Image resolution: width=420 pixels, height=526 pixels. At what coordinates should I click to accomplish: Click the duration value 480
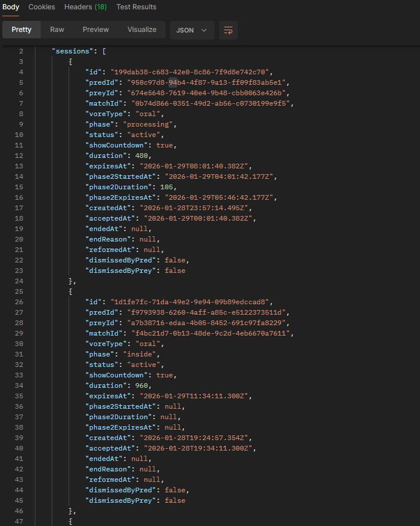[x=143, y=156]
